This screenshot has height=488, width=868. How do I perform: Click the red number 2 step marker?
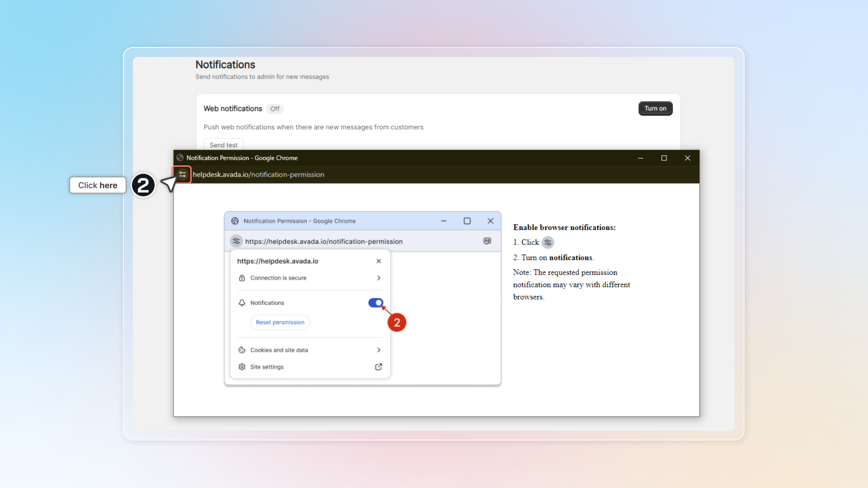pos(397,323)
